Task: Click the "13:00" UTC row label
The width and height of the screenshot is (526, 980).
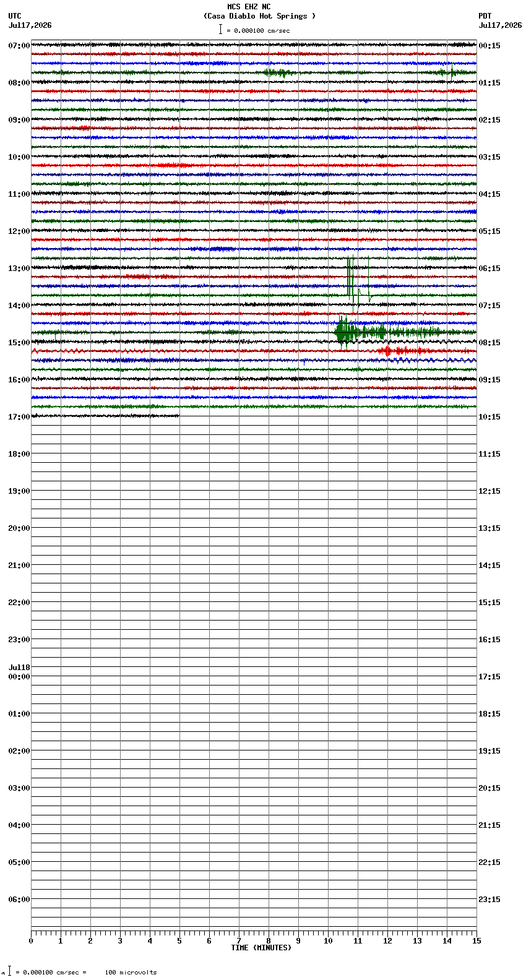Action: (19, 269)
